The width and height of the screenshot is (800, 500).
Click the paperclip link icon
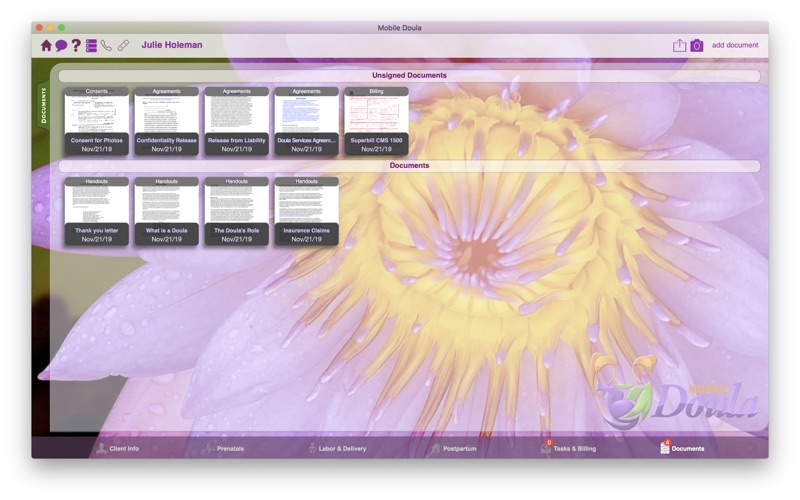pos(123,45)
